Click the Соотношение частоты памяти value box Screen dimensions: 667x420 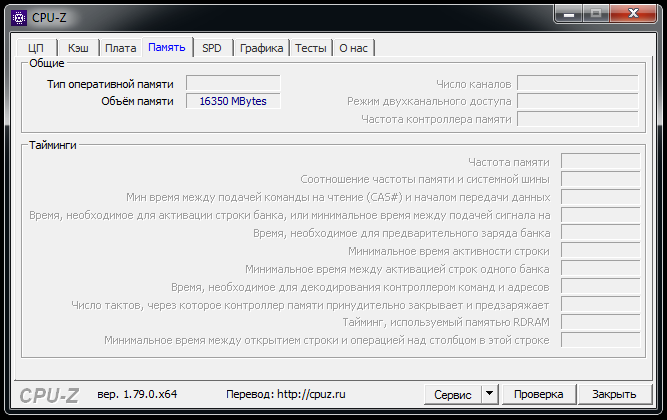coord(600,179)
